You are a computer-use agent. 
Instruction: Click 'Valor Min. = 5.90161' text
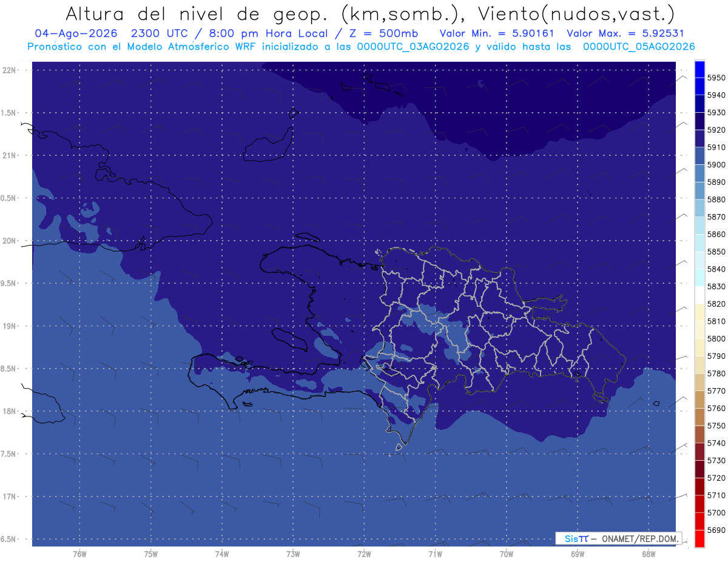click(497, 33)
